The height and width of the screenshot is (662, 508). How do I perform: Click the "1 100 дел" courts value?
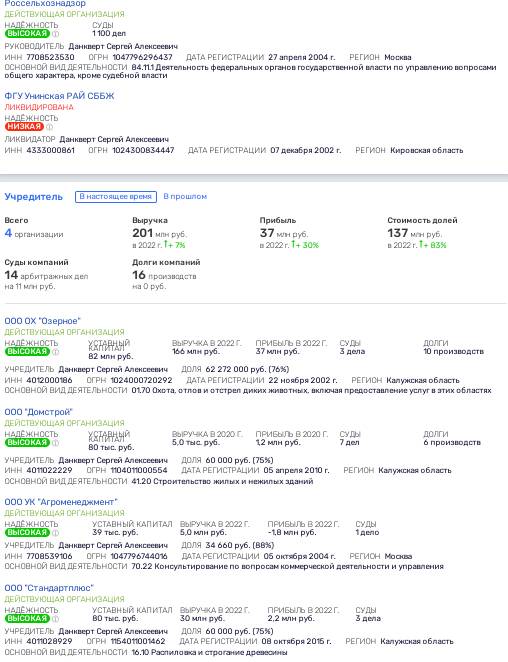[109, 33]
